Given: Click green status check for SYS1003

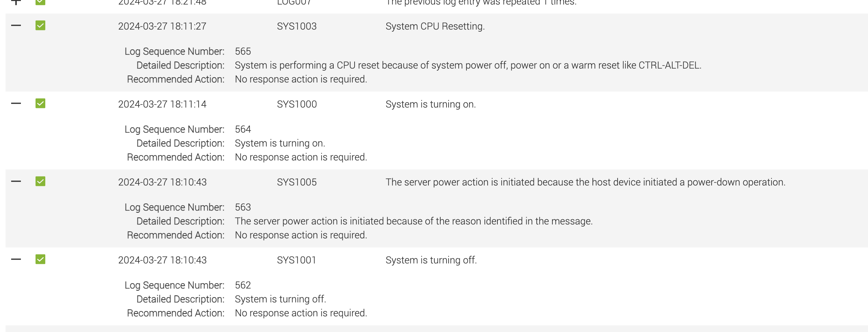Looking at the screenshot, I should (40, 25).
